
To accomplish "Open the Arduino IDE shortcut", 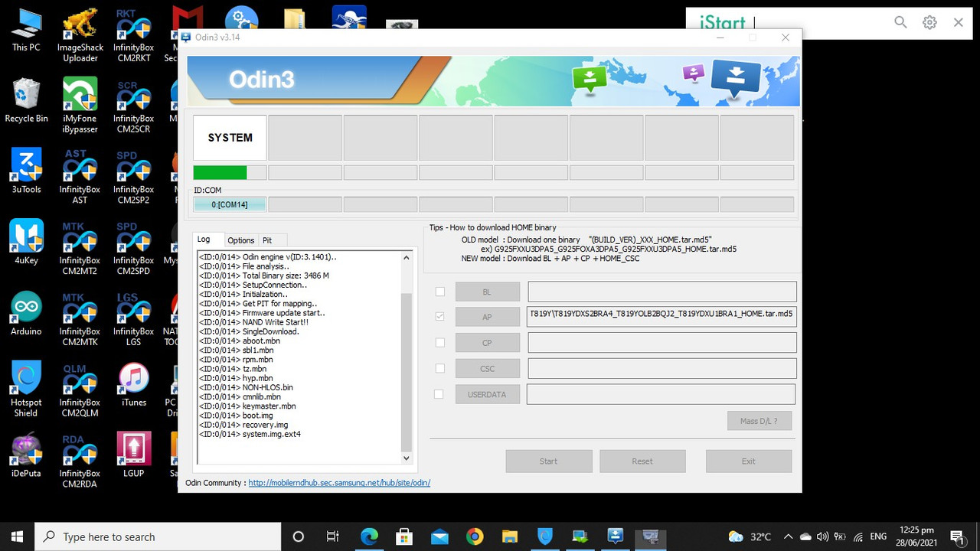I will (26, 314).
